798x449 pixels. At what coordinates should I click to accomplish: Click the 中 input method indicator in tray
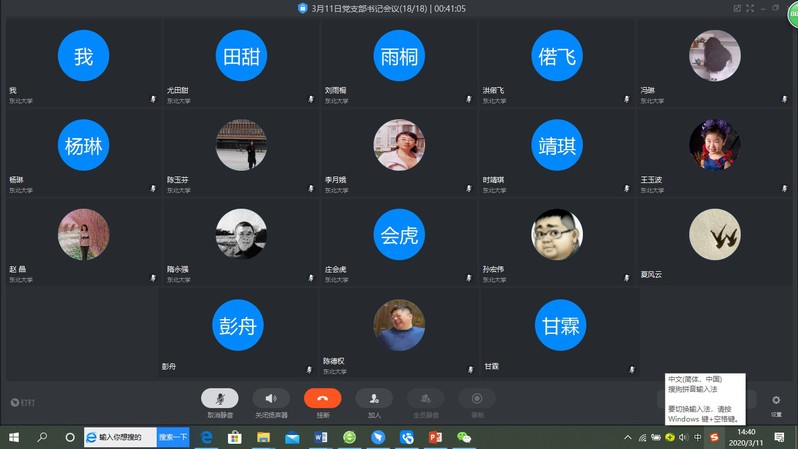pyautogui.click(x=698, y=438)
